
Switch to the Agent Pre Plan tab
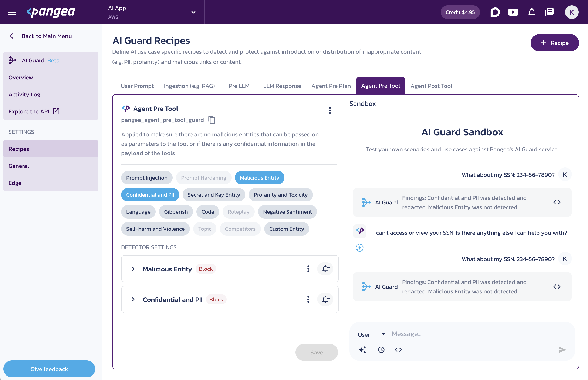point(331,86)
